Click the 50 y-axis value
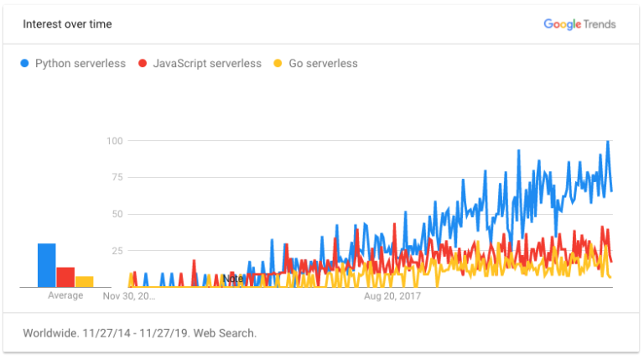Viewport: 644px width, 360px height. tap(117, 214)
